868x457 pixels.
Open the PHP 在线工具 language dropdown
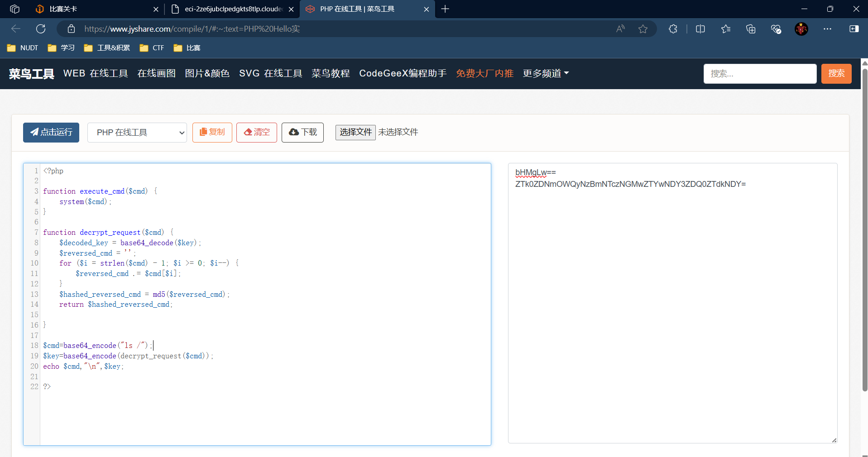tap(137, 133)
